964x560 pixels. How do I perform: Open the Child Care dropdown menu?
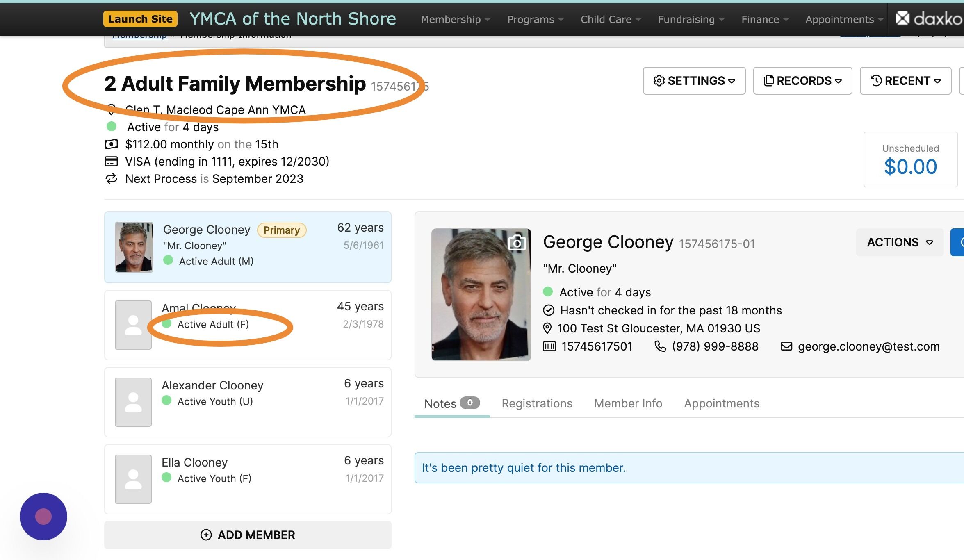pyautogui.click(x=611, y=19)
